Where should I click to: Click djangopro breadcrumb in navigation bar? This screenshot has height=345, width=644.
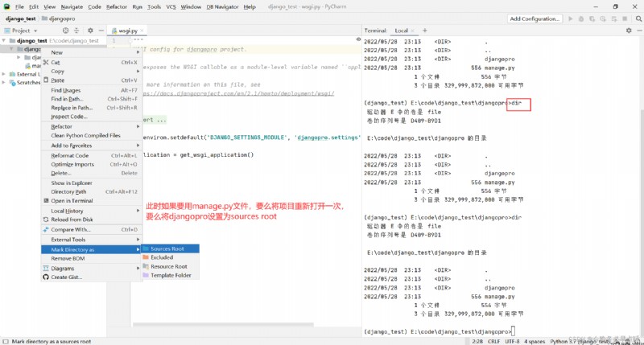(x=58, y=18)
